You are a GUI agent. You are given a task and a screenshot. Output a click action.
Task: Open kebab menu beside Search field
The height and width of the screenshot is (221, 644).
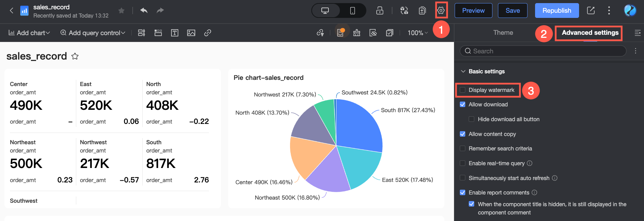(x=635, y=51)
